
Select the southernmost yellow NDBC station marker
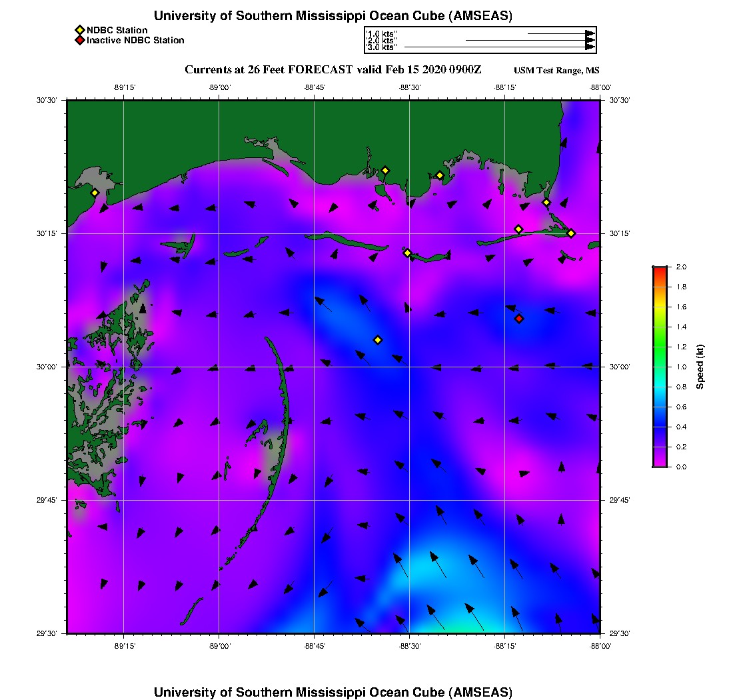[x=378, y=340]
